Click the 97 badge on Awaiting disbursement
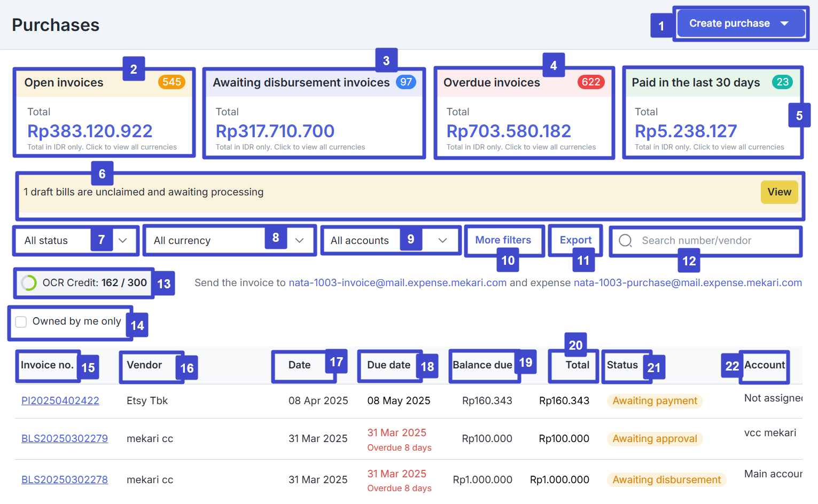818x504 pixels. tap(406, 82)
